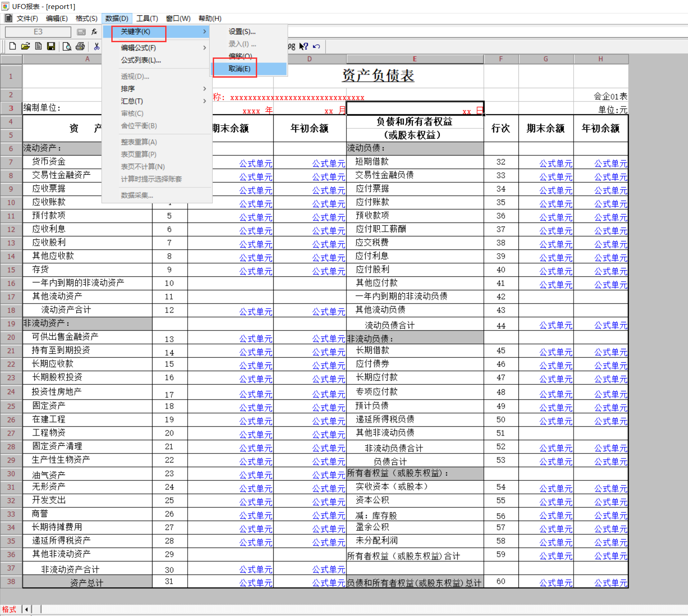Image resolution: width=688 pixels, height=616 pixels.
Task: Click the scissors cut icon
Action: 96,46
